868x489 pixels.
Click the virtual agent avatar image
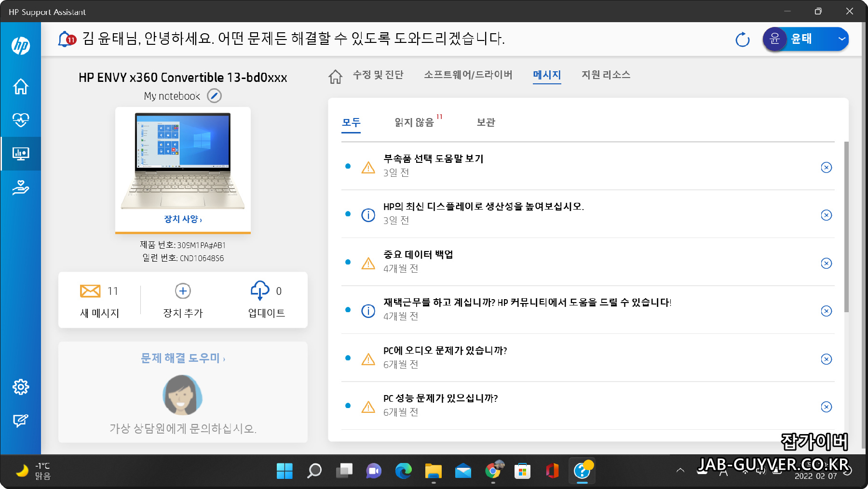tap(182, 395)
